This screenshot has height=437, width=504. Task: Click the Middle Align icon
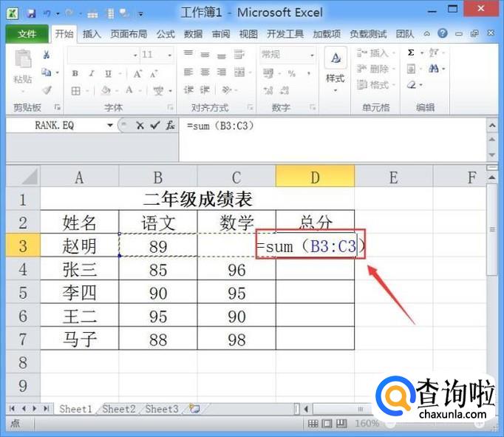point(205,54)
